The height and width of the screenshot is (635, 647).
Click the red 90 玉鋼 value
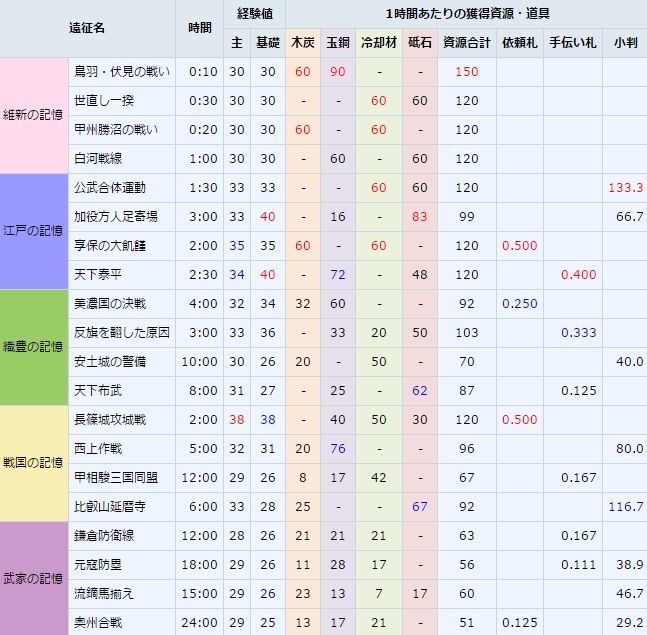coord(338,71)
